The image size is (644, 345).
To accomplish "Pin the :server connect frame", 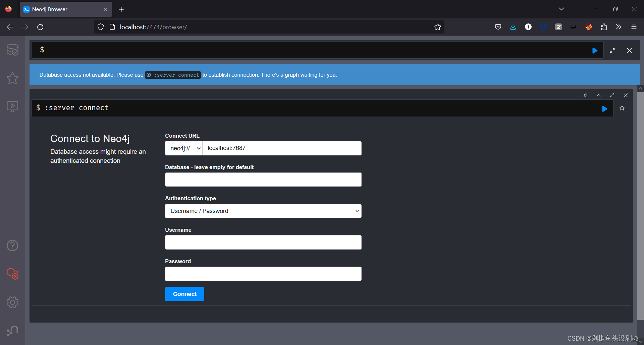I will click(585, 95).
